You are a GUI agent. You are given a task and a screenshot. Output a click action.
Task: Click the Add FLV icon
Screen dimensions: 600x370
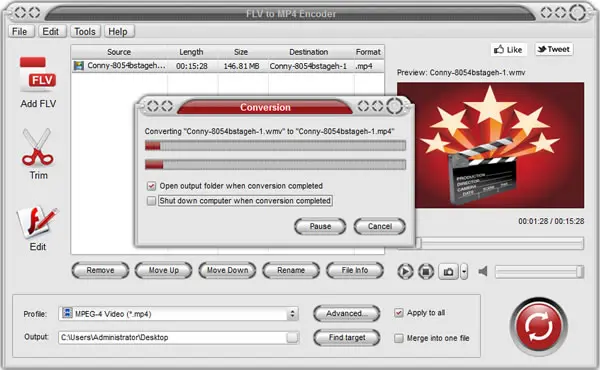(38, 74)
